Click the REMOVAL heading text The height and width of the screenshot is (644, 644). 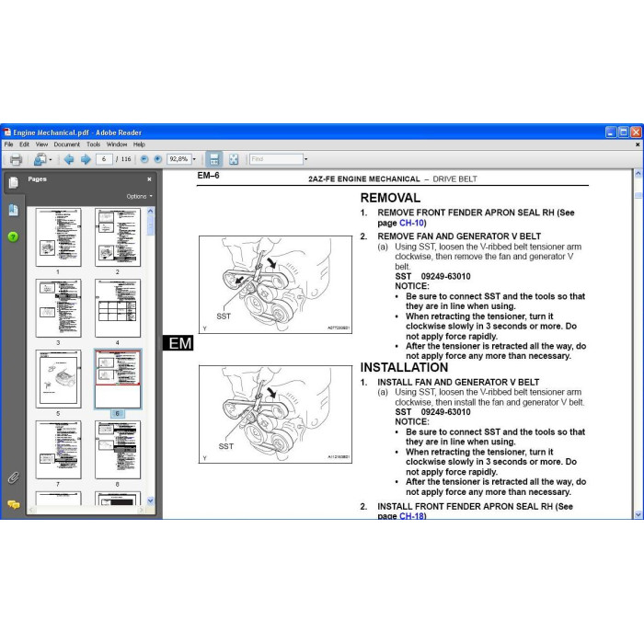click(x=390, y=198)
